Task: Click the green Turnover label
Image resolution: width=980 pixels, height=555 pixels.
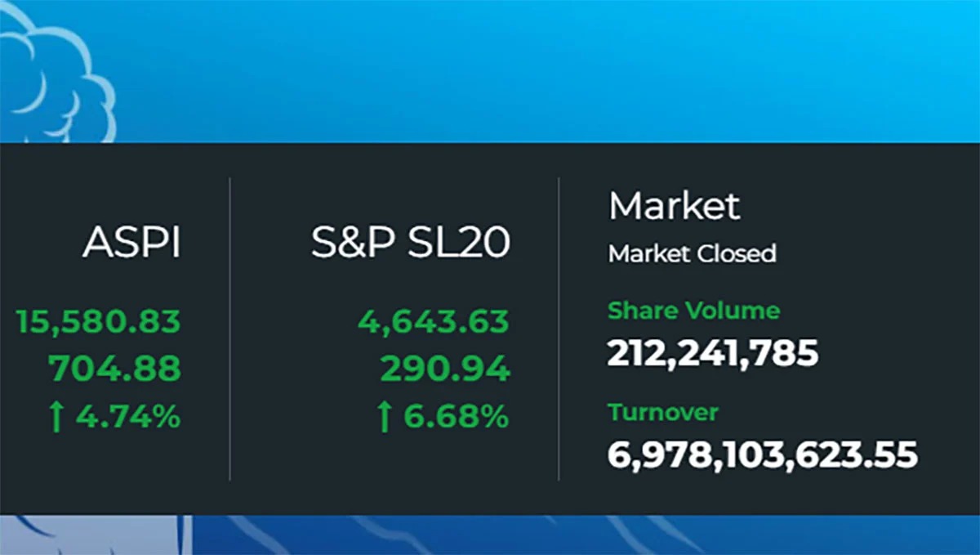Action: point(662,412)
